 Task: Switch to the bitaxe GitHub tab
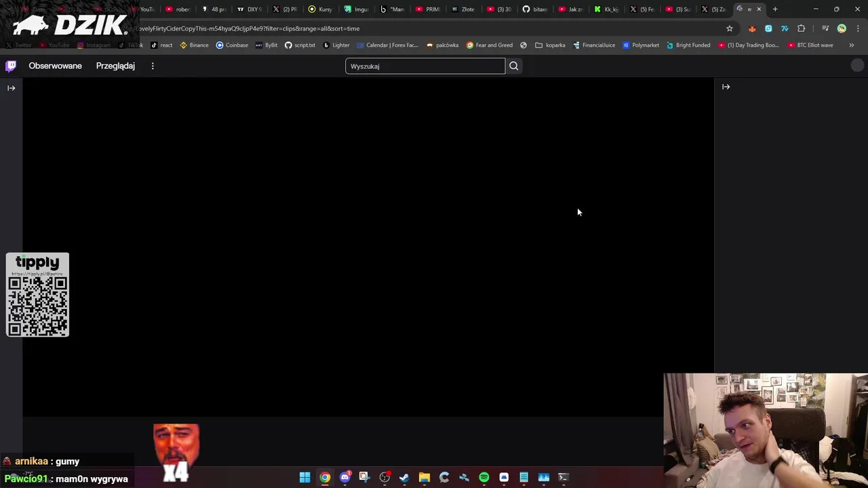pos(534,9)
